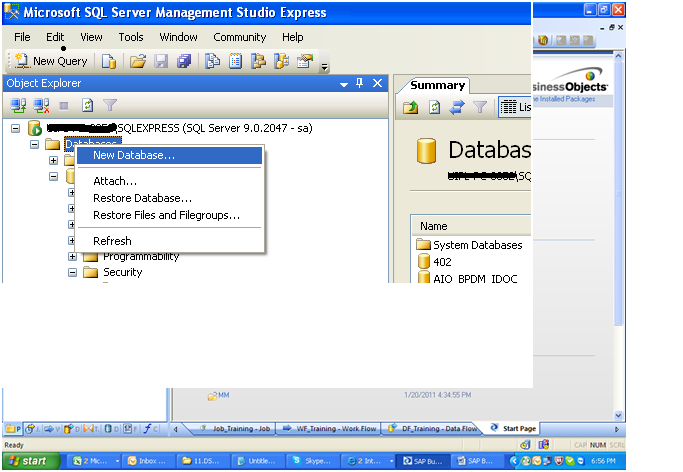The height and width of the screenshot is (472, 683).
Task: Click the List view button in Summary
Action: (515, 107)
